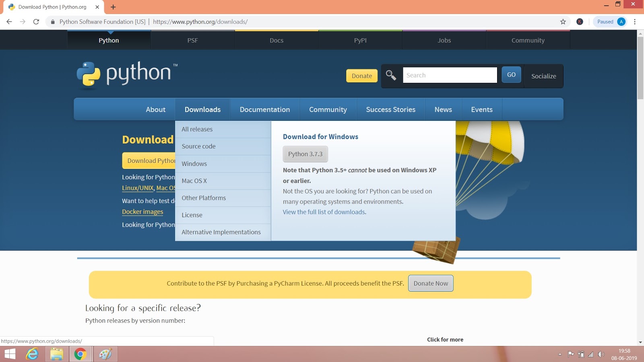Click the Docker images link
The height and width of the screenshot is (362, 644).
point(142,212)
